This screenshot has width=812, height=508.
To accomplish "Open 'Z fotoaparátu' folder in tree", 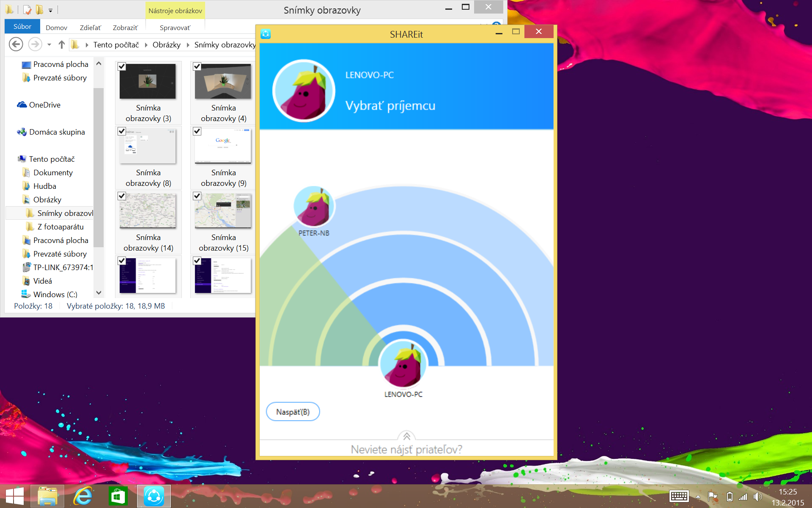I will tap(55, 227).
